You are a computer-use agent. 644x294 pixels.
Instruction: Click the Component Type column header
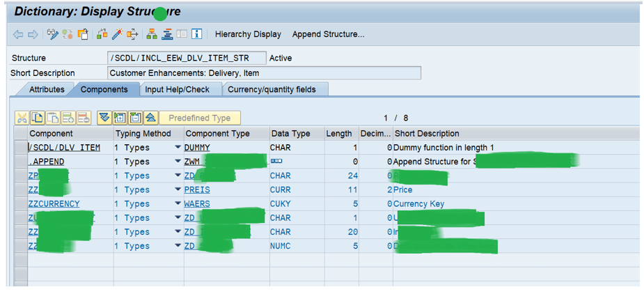click(226, 134)
